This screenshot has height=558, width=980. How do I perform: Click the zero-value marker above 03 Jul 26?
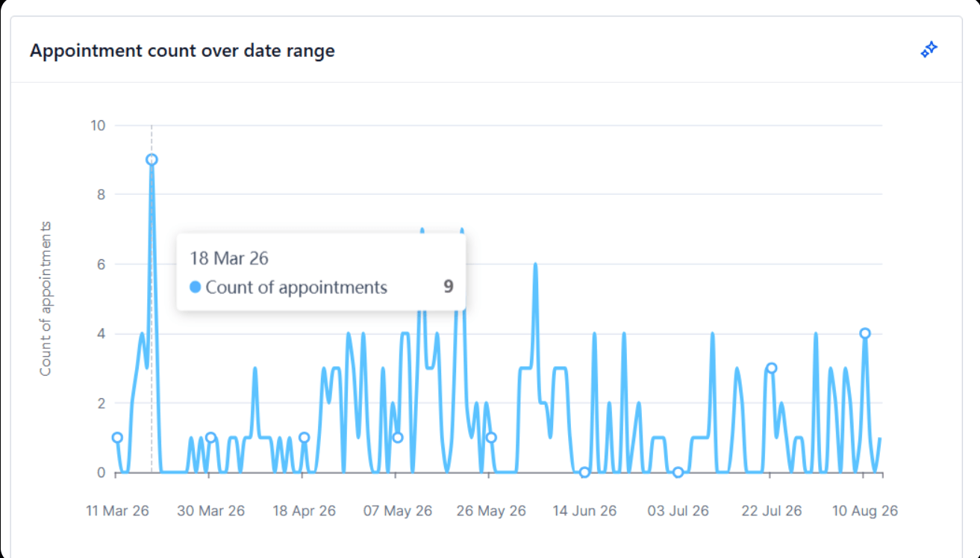[x=678, y=472]
